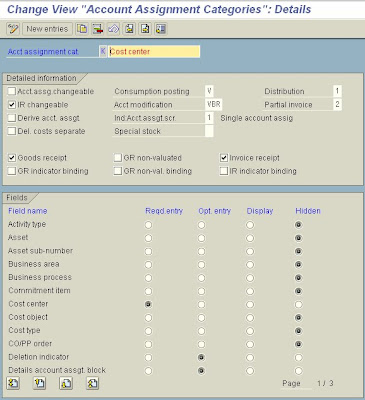The width and height of the screenshot is (365, 400).
Task: Uncheck the IR changeable checkbox
Action: click(12, 105)
